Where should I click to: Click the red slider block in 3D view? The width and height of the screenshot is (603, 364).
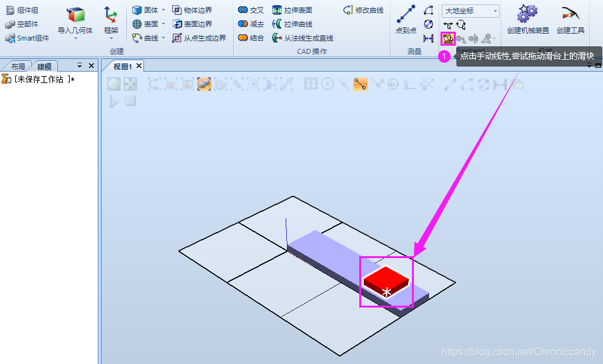pos(386,280)
